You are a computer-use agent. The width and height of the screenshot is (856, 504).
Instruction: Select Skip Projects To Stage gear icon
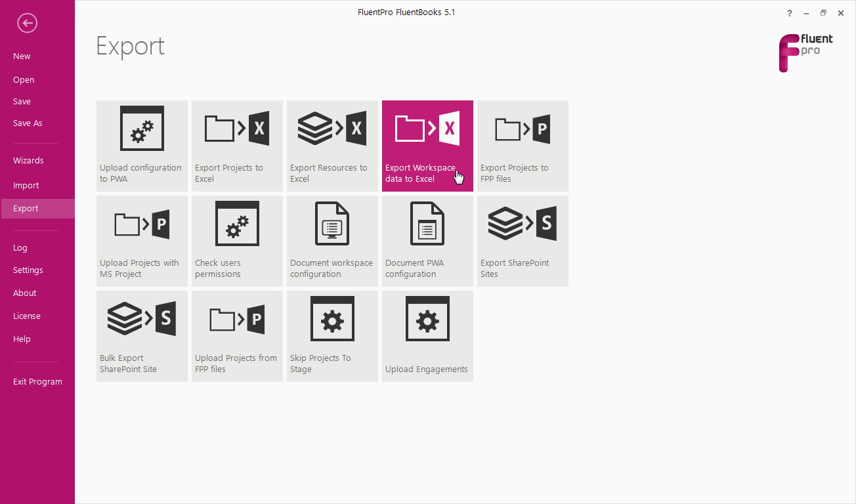(x=332, y=319)
